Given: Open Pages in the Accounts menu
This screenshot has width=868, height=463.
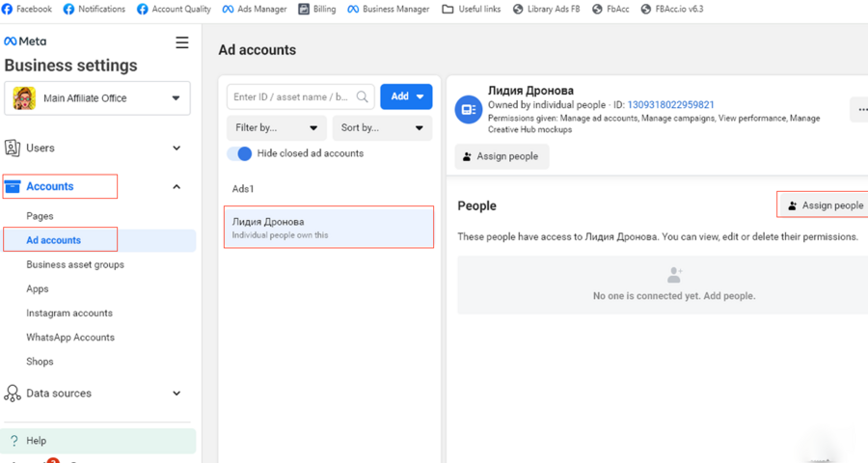Looking at the screenshot, I should [40, 216].
